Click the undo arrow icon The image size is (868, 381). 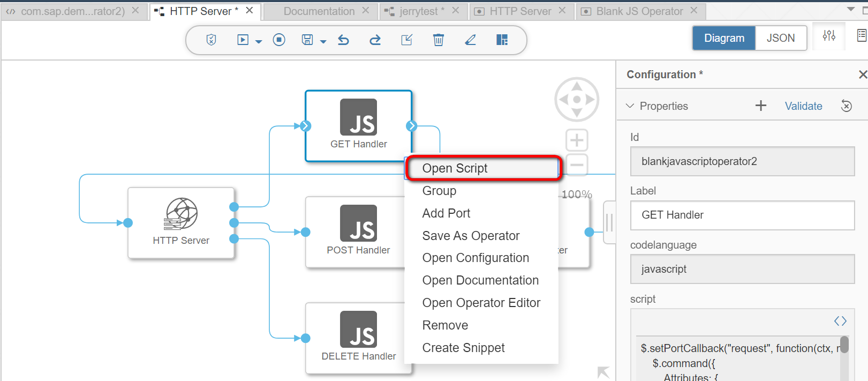[344, 40]
